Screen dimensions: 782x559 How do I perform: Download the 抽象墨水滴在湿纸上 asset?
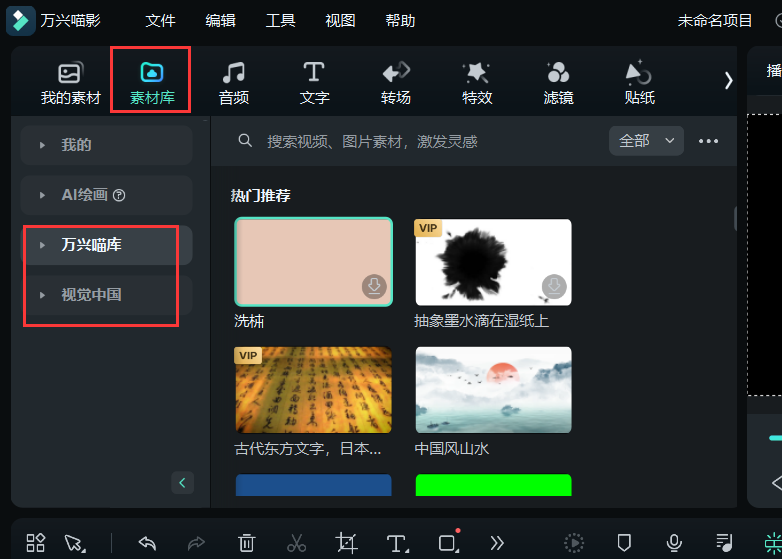(x=554, y=286)
